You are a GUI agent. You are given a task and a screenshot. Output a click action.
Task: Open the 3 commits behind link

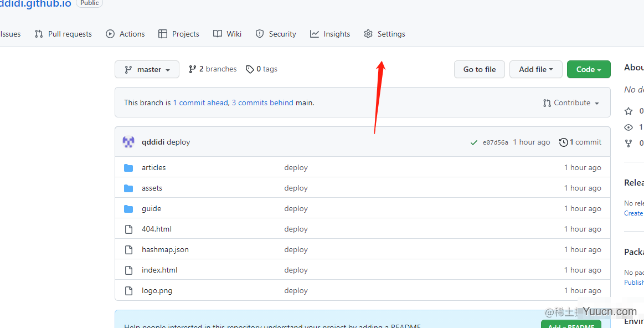pyautogui.click(x=262, y=102)
